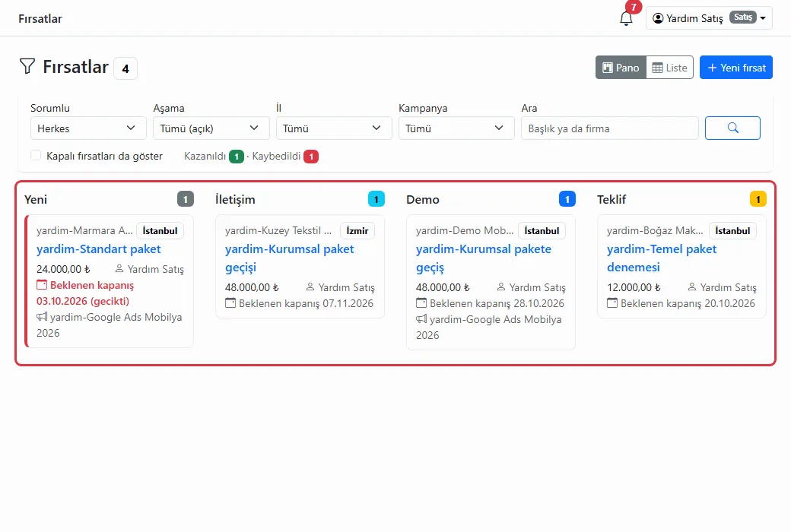This screenshot has width=791, height=532.
Task: Click the İletişim column header
Action: click(x=235, y=199)
